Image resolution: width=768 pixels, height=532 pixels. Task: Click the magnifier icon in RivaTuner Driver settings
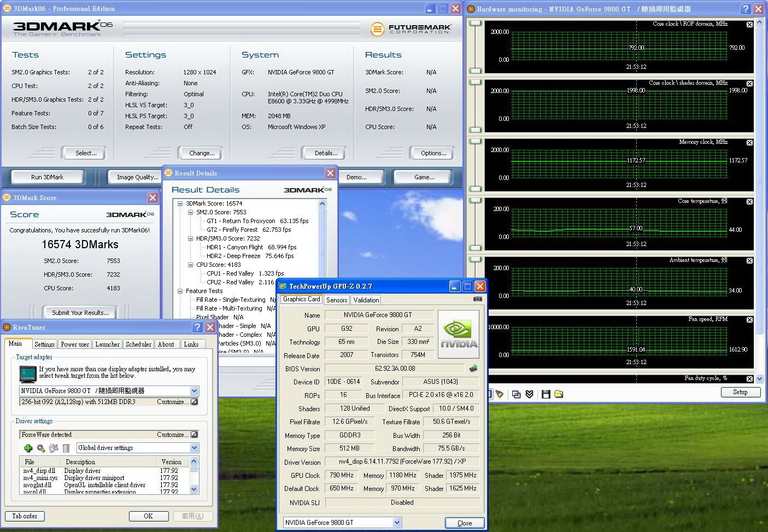coord(41,448)
